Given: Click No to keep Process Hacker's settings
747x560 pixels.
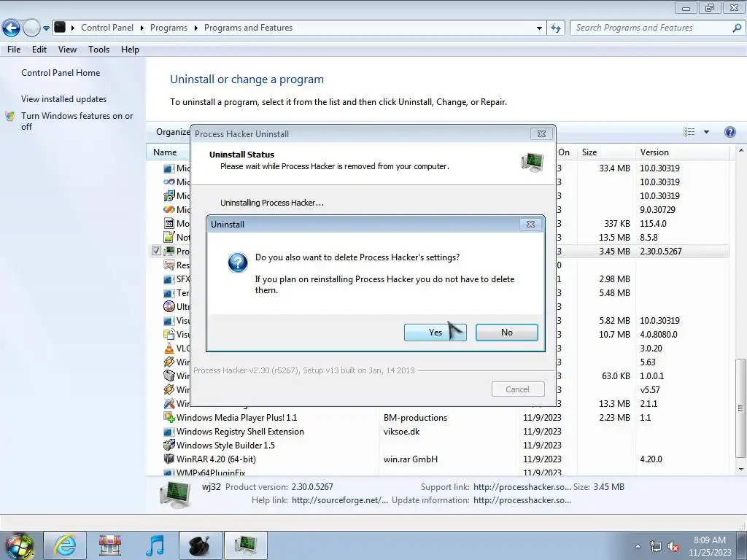Looking at the screenshot, I should coord(506,332).
